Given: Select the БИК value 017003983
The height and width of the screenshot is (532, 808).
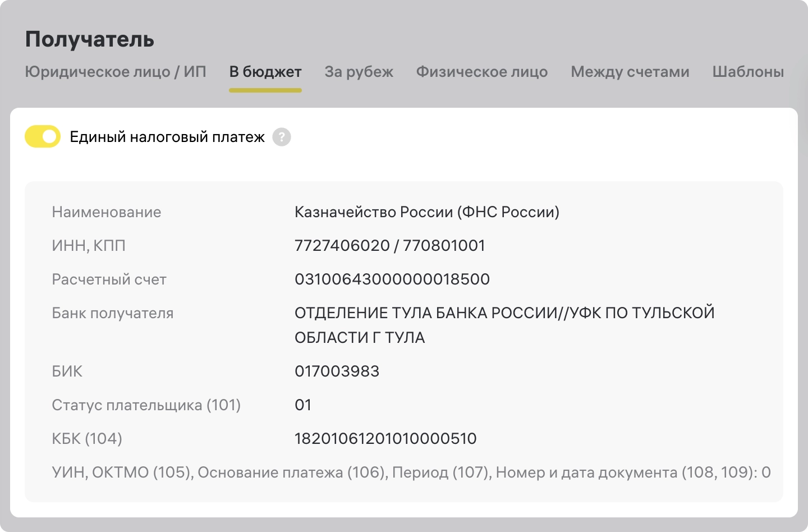Looking at the screenshot, I should coord(337,372).
